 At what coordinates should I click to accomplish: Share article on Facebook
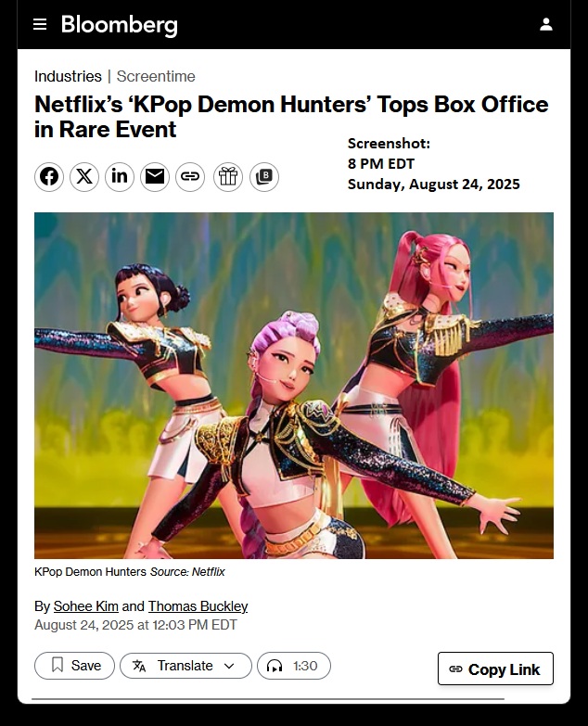(49, 176)
